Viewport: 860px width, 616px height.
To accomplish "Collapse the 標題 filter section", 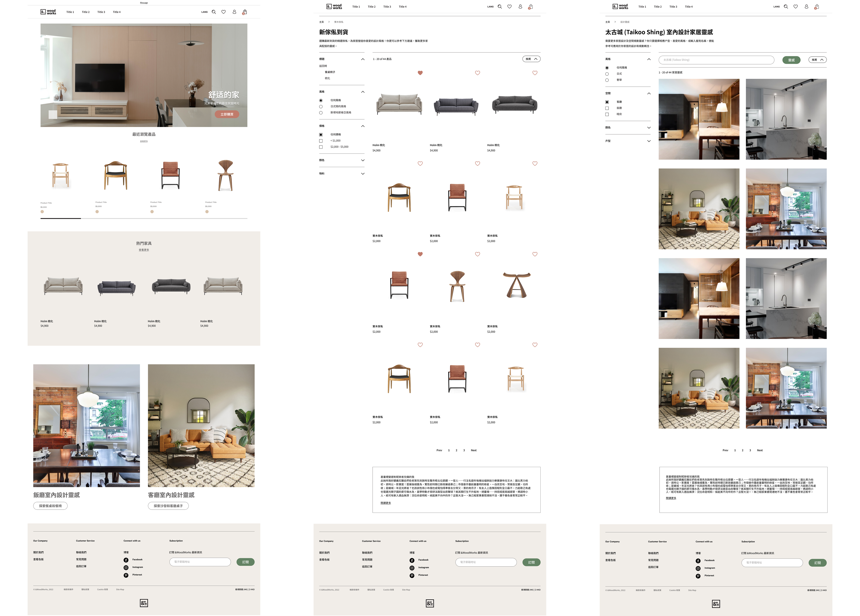I will pos(363,59).
